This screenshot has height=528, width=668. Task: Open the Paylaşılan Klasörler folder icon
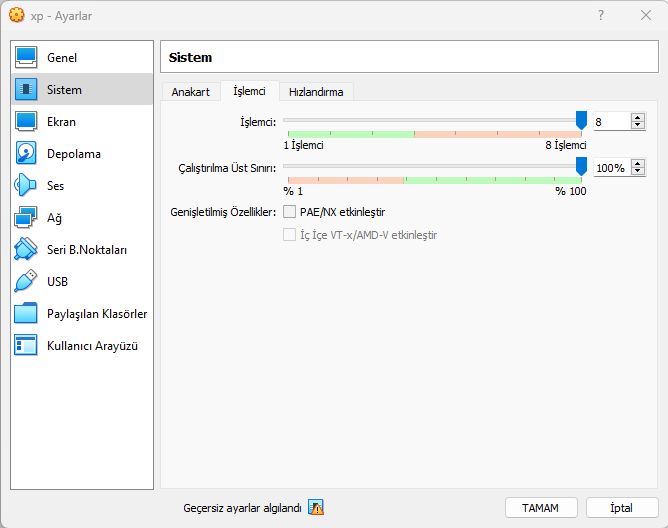click(26, 314)
